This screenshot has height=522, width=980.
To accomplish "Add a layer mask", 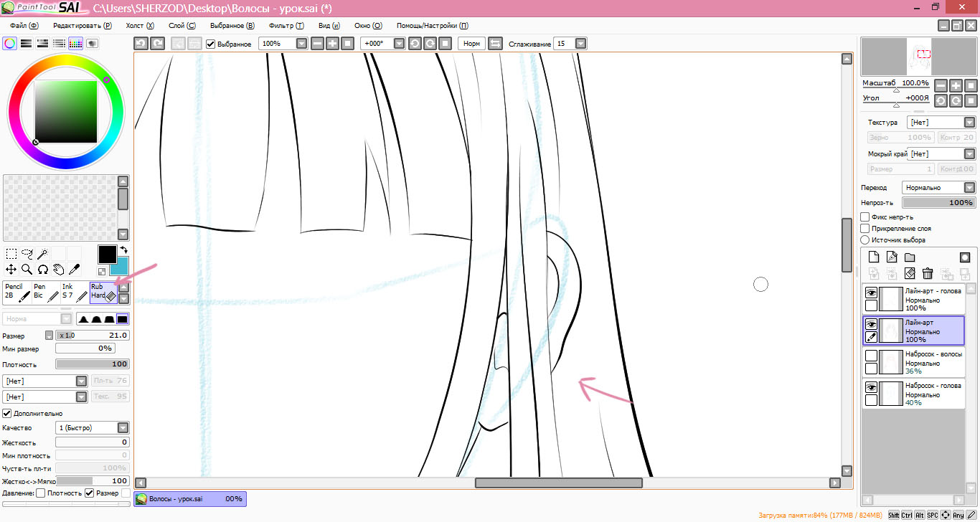I will click(x=965, y=257).
